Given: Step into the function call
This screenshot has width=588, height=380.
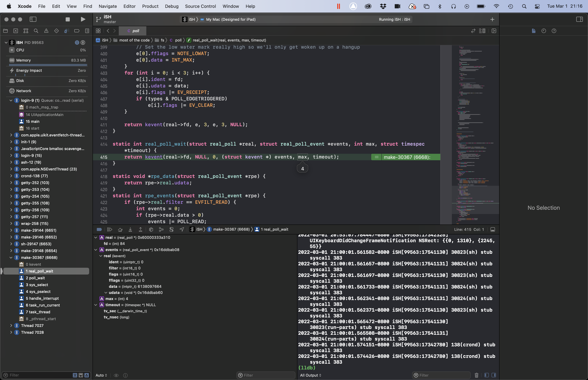Looking at the screenshot, I should point(130,229).
